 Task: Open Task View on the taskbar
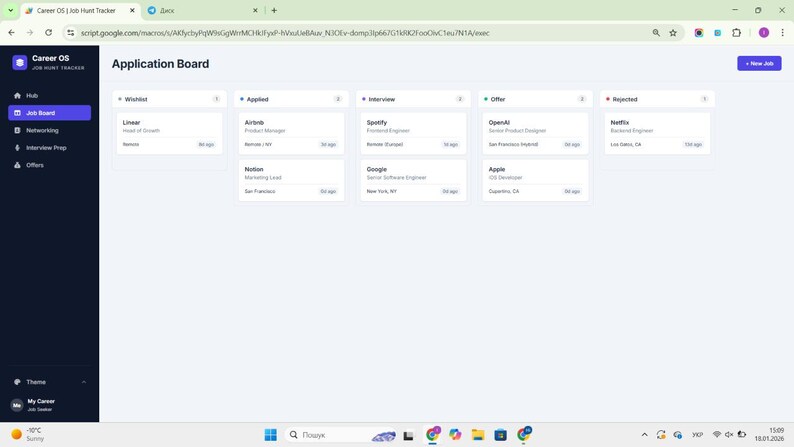pyautogui.click(x=408, y=435)
